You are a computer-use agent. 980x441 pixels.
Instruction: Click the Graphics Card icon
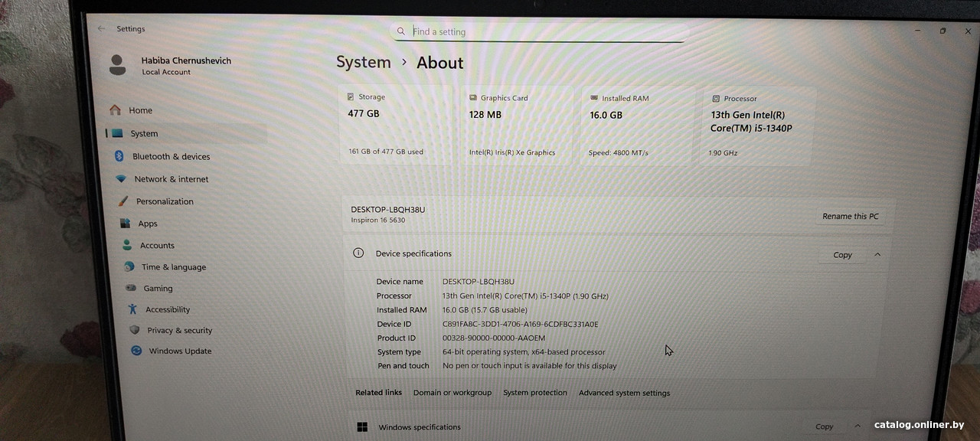click(x=472, y=98)
